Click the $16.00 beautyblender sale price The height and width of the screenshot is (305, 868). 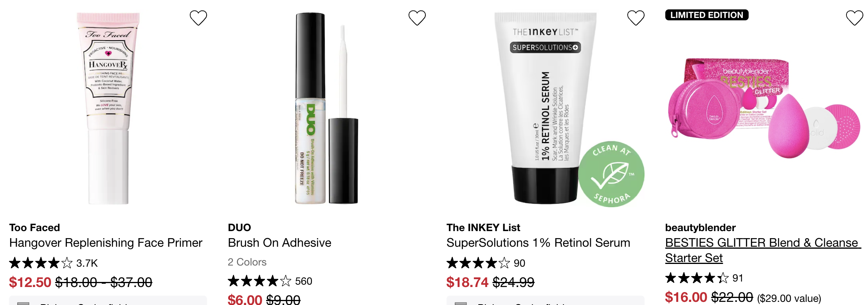point(686,297)
